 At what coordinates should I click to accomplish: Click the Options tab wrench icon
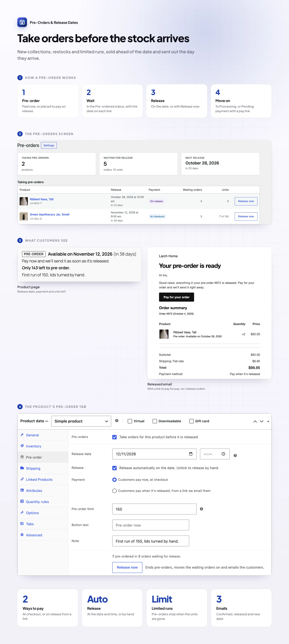click(22, 513)
